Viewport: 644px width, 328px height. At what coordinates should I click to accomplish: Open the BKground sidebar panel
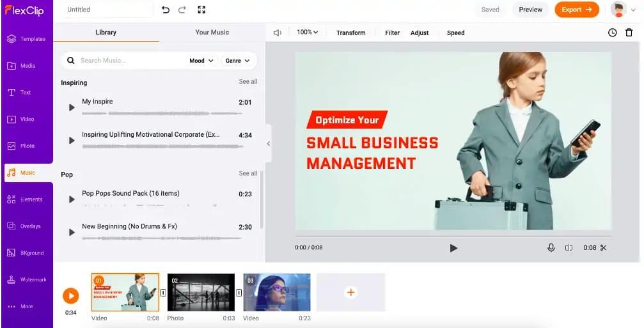click(x=27, y=253)
